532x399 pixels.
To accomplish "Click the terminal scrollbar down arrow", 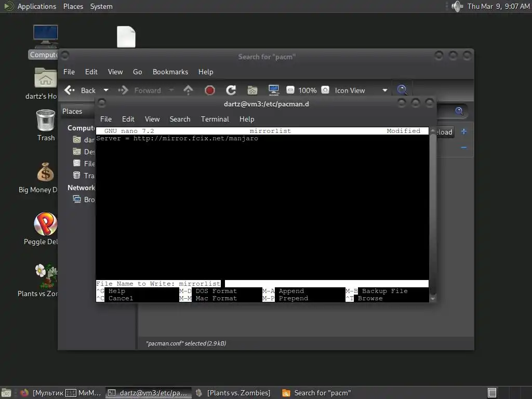I will click(x=433, y=299).
